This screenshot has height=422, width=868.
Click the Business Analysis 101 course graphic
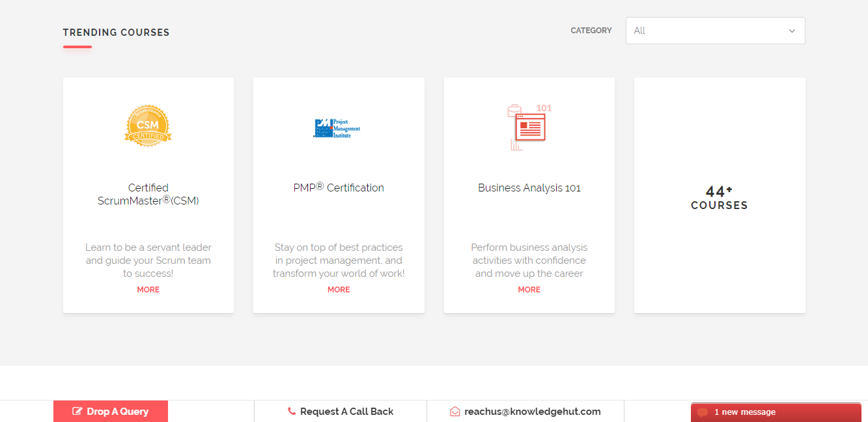click(529, 125)
